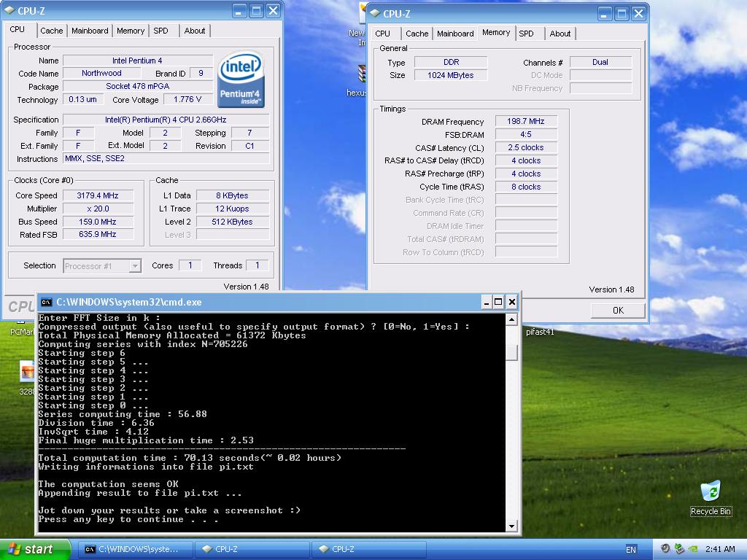The width and height of the screenshot is (747, 560).
Task: Click the Memory Size 1024 MBytes field
Action: pyautogui.click(x=450, y=75)
